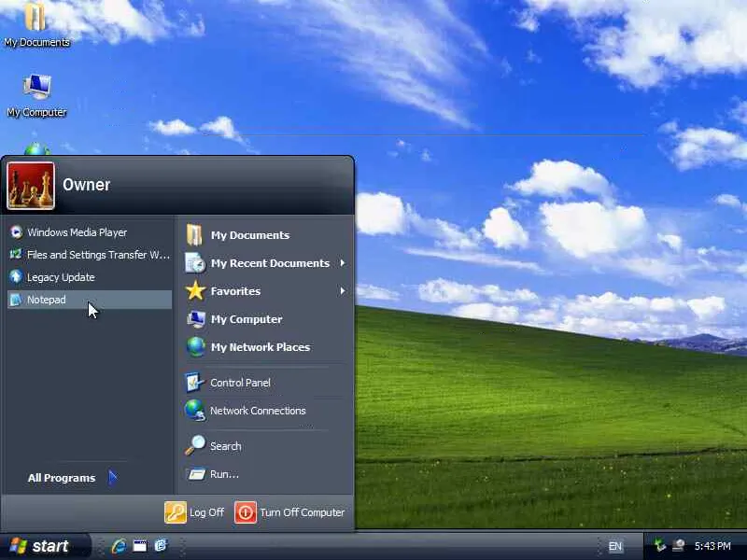This screenshot has height=560, width=747.
Task: Launch Internet Explorer from Quick Launch
Action: pyautogui.click(x=119, y=546)
